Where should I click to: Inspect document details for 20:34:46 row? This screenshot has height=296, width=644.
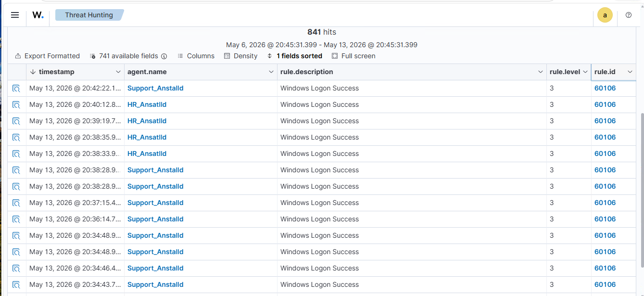click(16, 269)
